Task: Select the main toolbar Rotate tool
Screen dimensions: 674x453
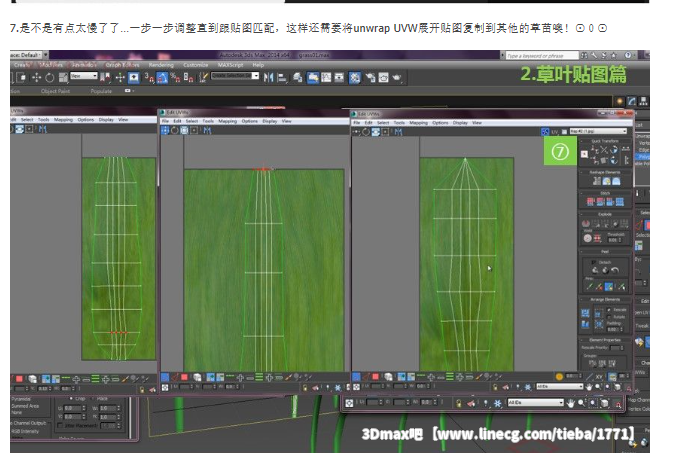Action: click(50, 77)
